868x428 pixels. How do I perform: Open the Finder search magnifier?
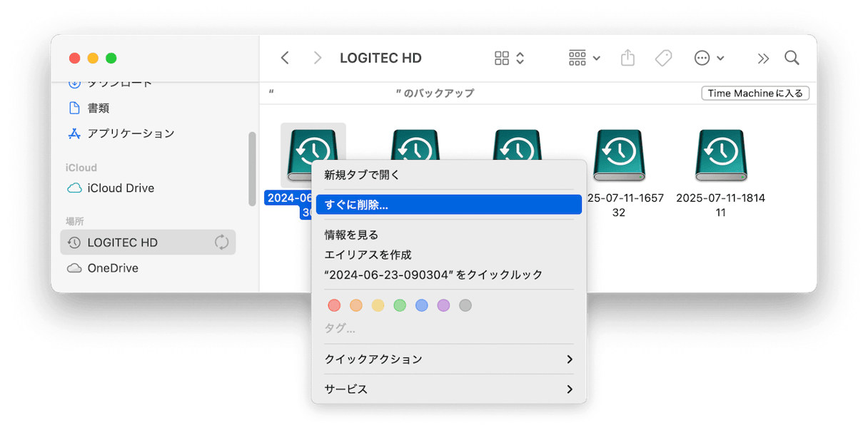point(792,58)
